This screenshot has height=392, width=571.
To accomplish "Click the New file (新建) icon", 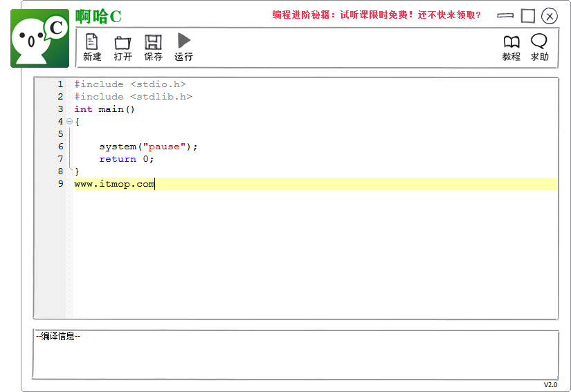I will [x=91, y=46].
